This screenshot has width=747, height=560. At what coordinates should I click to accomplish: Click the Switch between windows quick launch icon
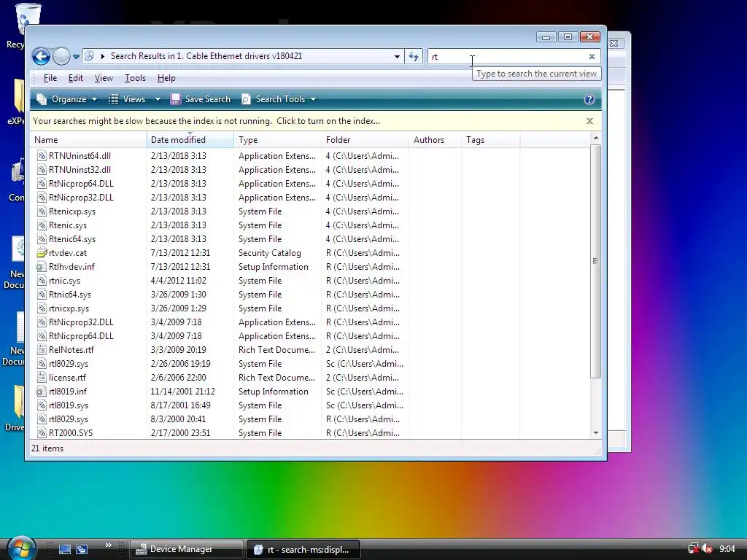(x=82, y=549)
